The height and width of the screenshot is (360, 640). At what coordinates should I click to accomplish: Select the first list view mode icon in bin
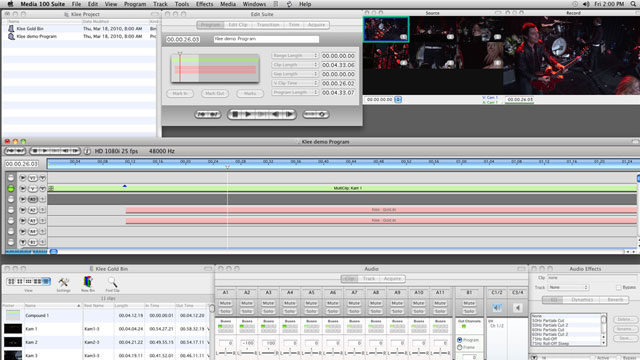(x=11, y=282)
